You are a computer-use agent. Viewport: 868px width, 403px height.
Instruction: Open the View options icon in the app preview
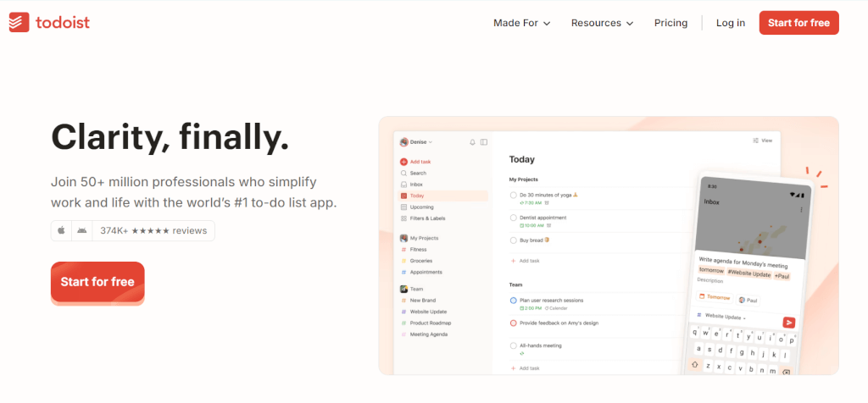click(762, 141)
